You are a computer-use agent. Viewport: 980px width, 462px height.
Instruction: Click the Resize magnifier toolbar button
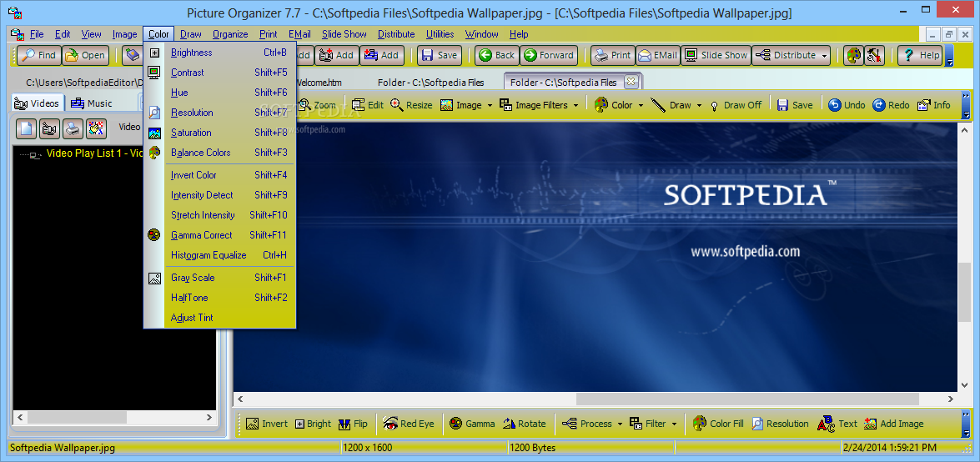(x=411, y=105)
